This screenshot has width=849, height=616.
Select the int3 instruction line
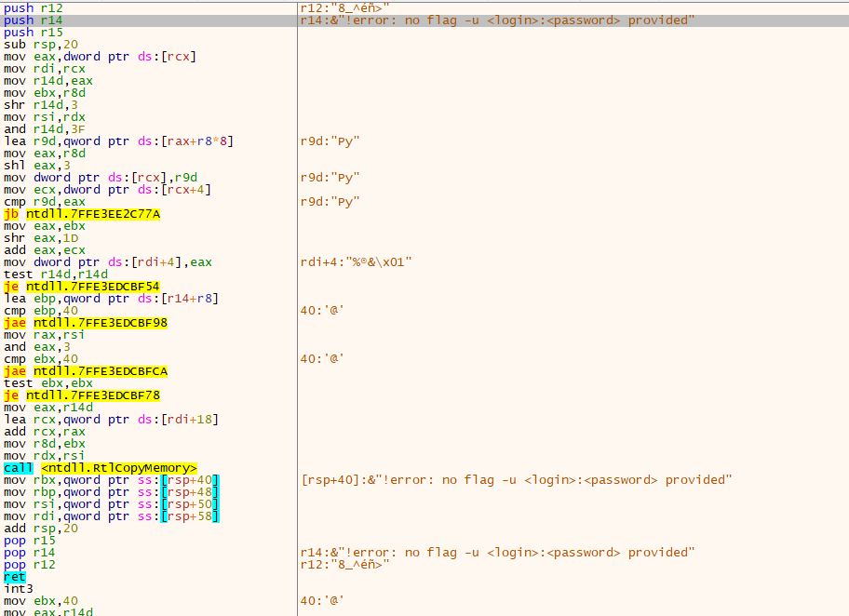coord(19,589)
